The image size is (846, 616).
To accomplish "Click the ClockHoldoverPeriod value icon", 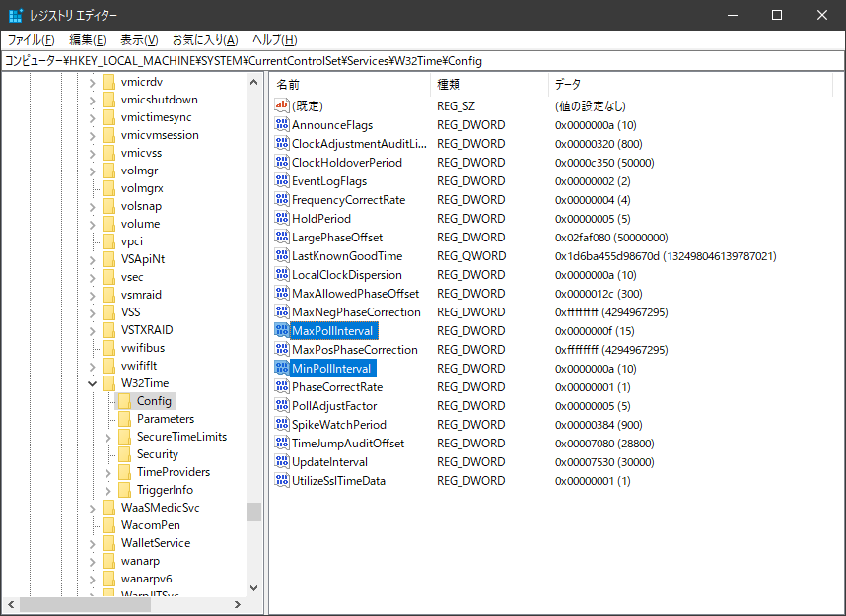I will click(282, 162).
